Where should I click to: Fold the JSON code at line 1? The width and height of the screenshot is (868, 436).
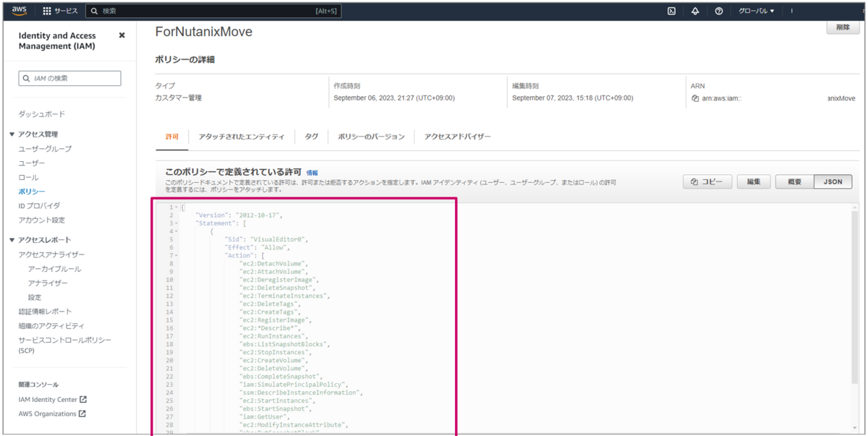click(x=176, y=208)
